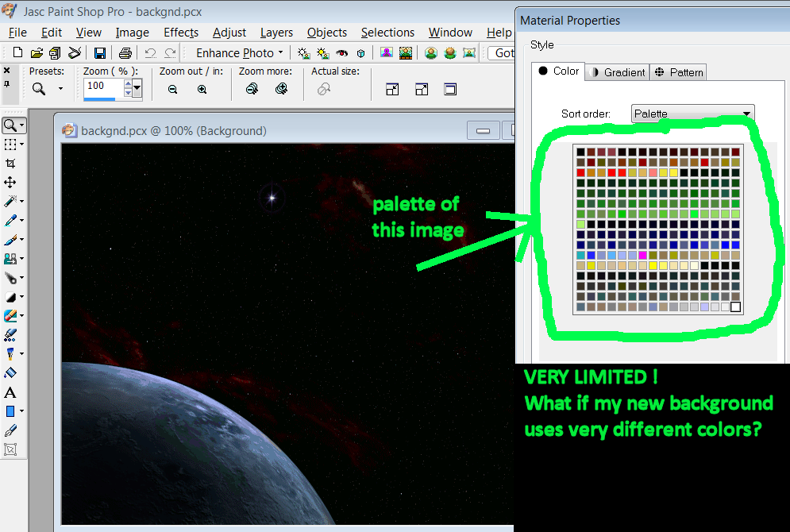Open a file with folder icon

click(x=37, y=53)
